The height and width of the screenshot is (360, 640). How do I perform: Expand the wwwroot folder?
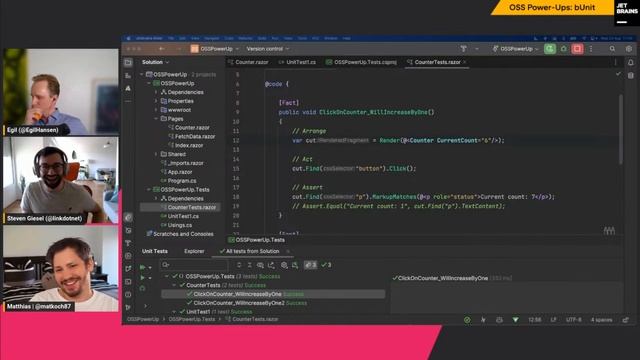156,110
